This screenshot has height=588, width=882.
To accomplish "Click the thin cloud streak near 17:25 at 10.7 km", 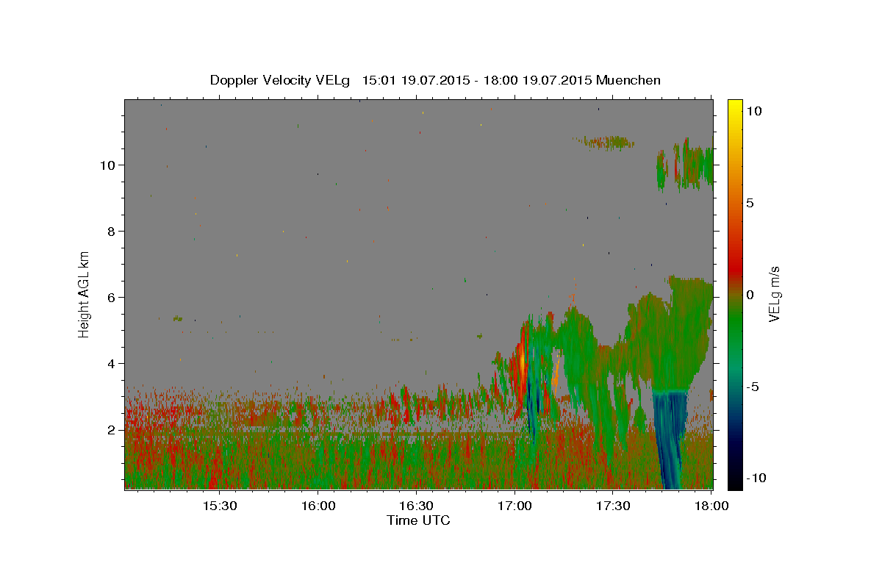I will point(604,142).
